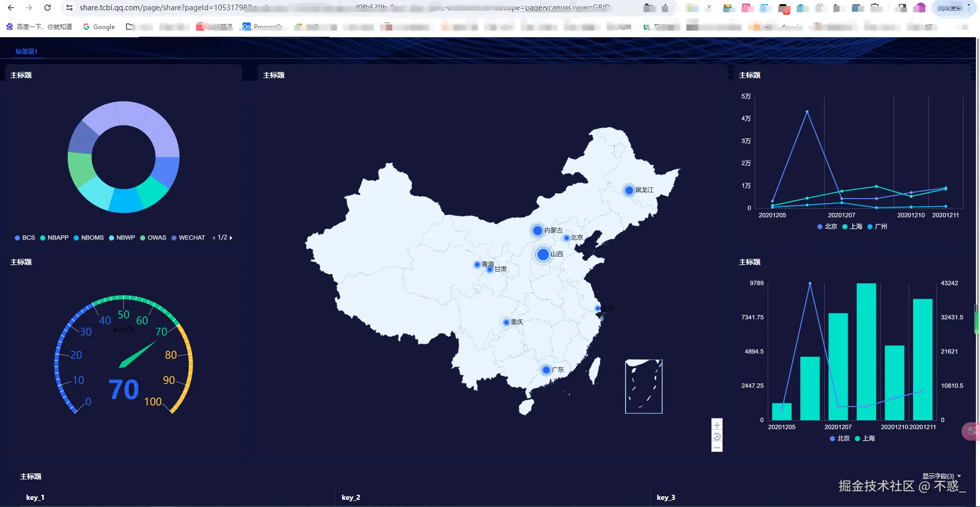The height and width of the screenshot is (507, 980).
Task: Click the 甘肃 map marker
Action: pyautogui.click(x=490, y=270)
